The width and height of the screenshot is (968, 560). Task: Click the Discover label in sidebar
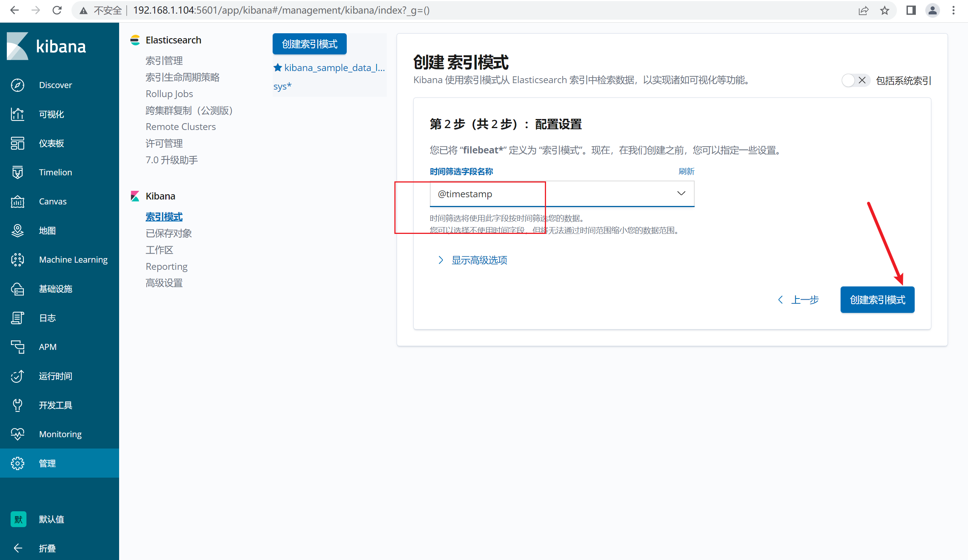point(55,85)
